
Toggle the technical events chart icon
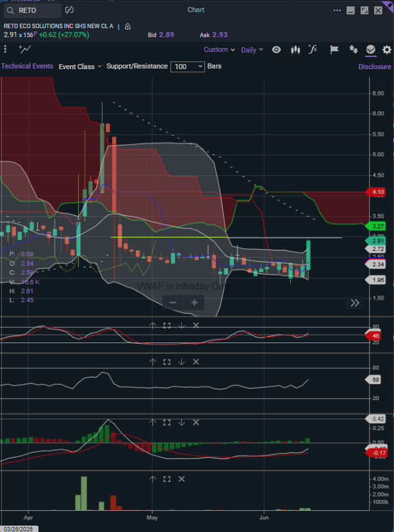point(370,50)
